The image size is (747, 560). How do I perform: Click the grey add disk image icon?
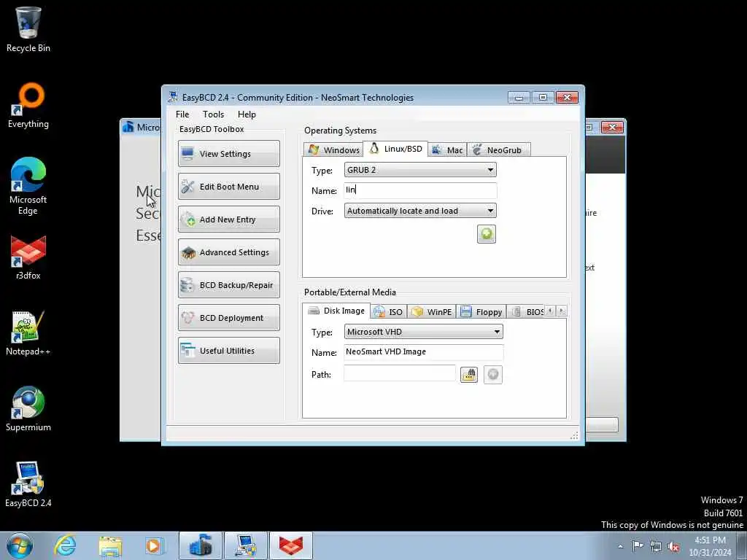tap(493, 375)
